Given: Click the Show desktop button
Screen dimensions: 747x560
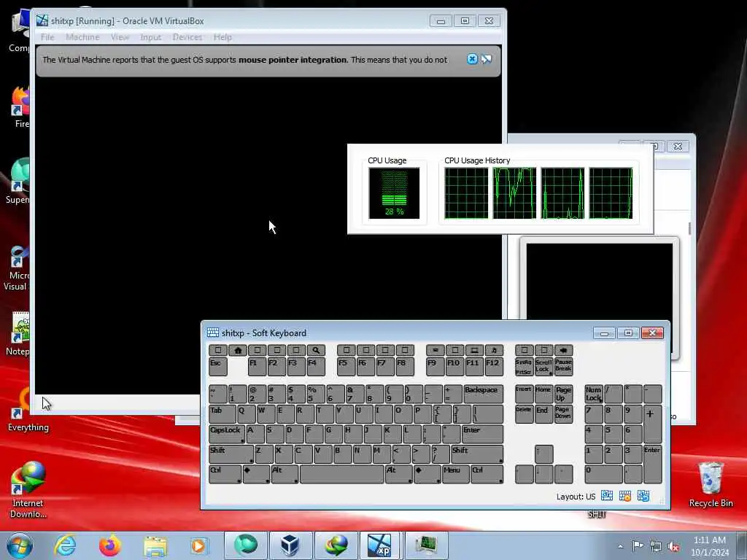Looking at the screenshot, I should pos(742,545).
